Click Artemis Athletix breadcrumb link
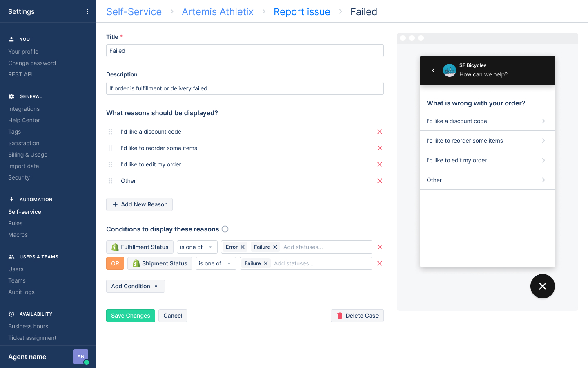 [x=218, y=11]
